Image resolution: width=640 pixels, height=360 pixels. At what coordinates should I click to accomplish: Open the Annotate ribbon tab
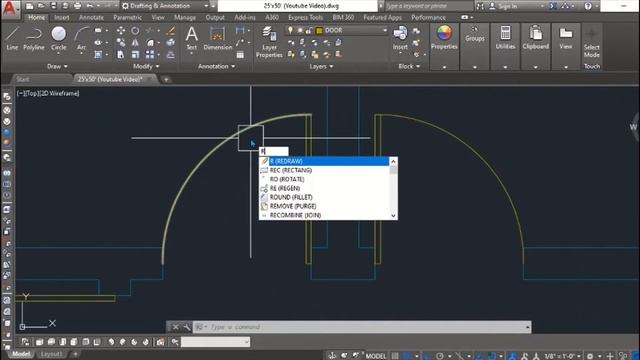pyautogui.click(x=91, y=18)
